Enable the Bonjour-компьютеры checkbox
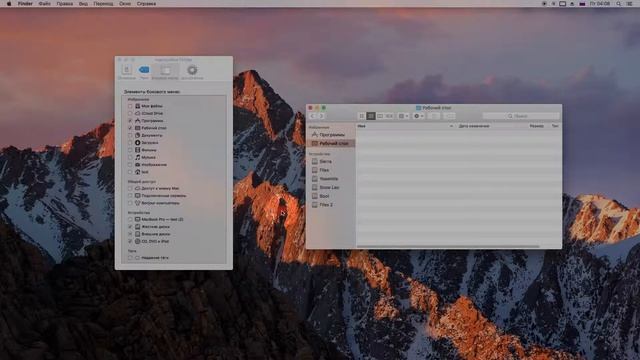Screen dimensions: 640x360 coord(130,203)
